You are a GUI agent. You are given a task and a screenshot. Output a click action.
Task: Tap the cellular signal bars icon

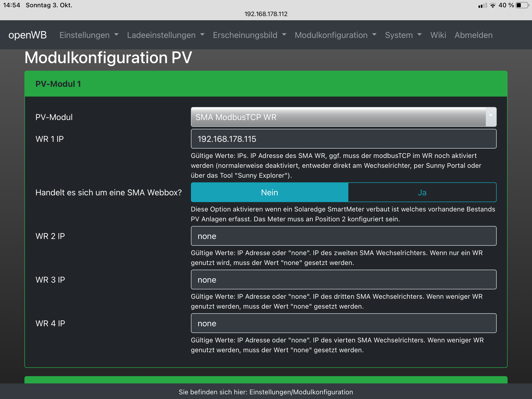[x=482, y=5]
